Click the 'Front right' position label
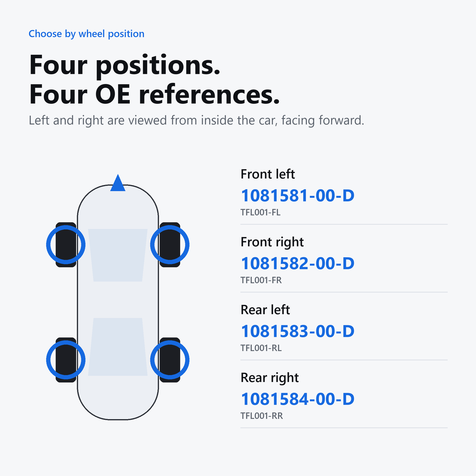This screenshot has width=476, height=476. point(272,242)
